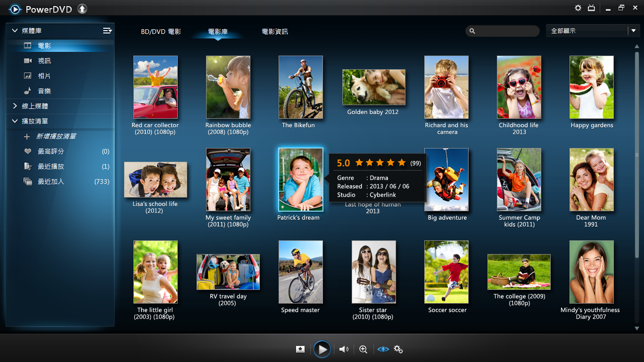Select the camcorder icon for 視訊
Screen dimensions: 644x362
(x=28, y=61)
